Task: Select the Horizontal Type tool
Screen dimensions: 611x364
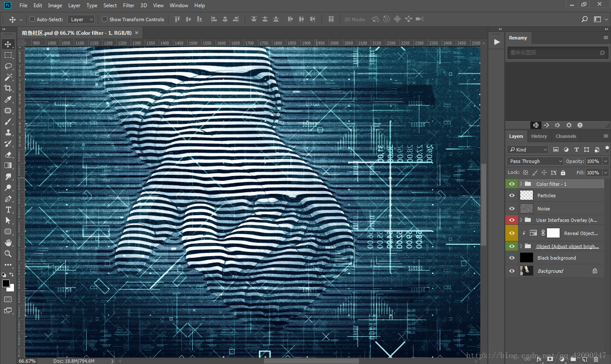Action: (x=8, y=210)
